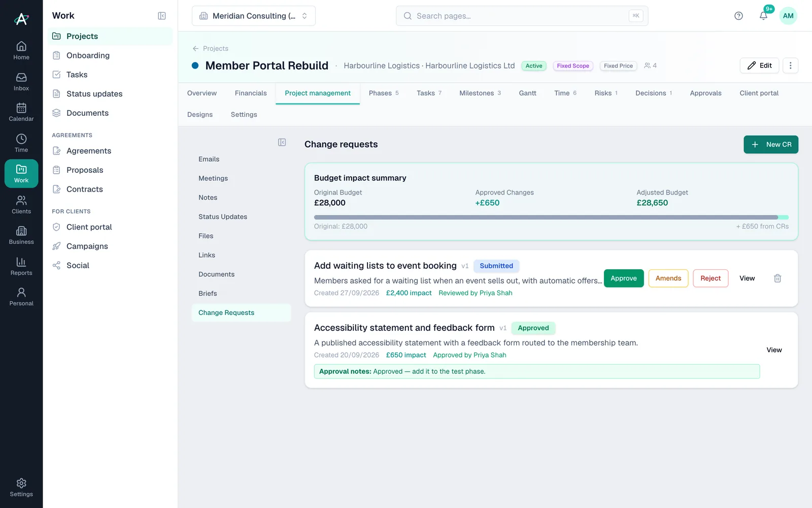Click the Fixed Scope tag
Screen dimensions: 812x508
point(573,66)
